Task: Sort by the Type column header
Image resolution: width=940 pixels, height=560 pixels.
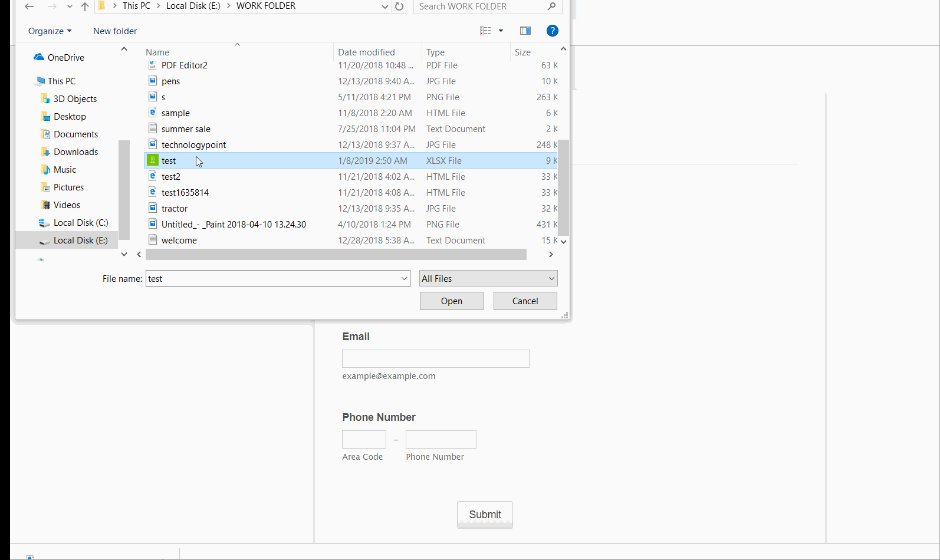Action: click(x=465, y=52)
